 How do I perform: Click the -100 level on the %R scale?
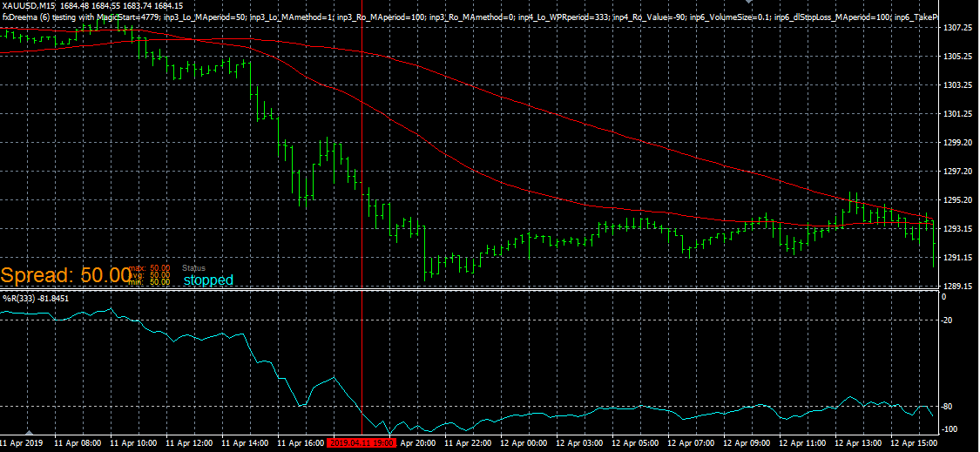point(950,428)
